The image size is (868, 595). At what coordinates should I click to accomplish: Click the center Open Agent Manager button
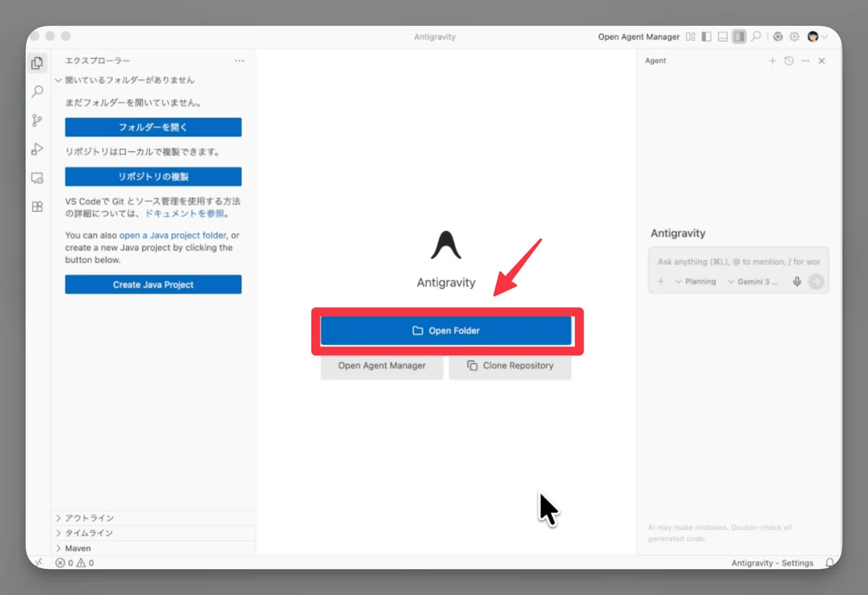tap(382, 366)
